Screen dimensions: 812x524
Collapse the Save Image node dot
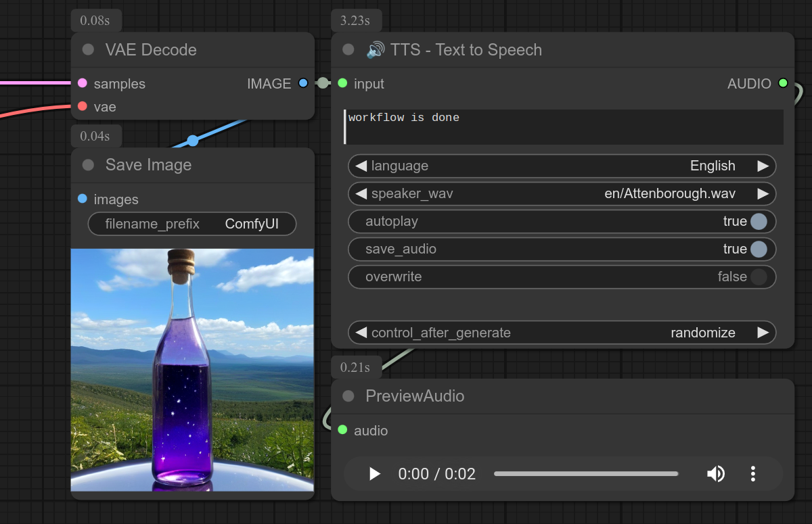(x=88, y=165)
